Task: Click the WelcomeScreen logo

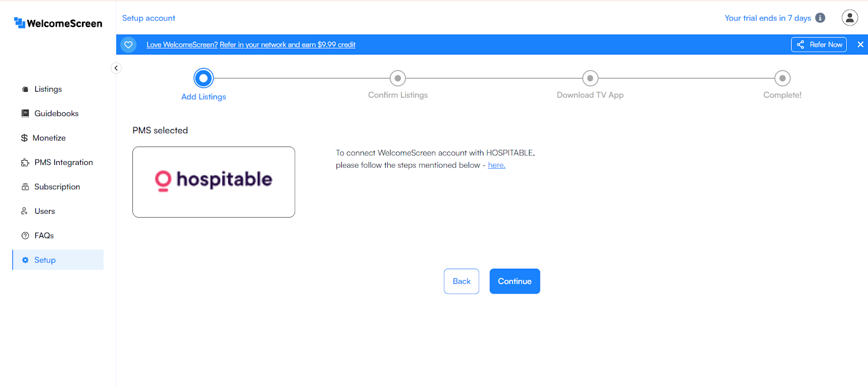Action: click(58, 23)
